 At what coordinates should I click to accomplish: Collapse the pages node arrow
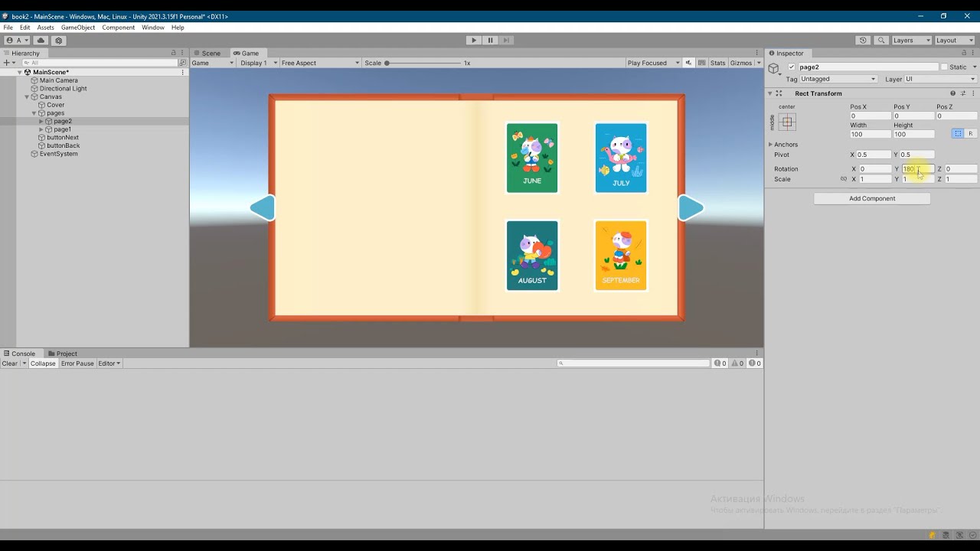pyautogui.click(x=34, y=113)
